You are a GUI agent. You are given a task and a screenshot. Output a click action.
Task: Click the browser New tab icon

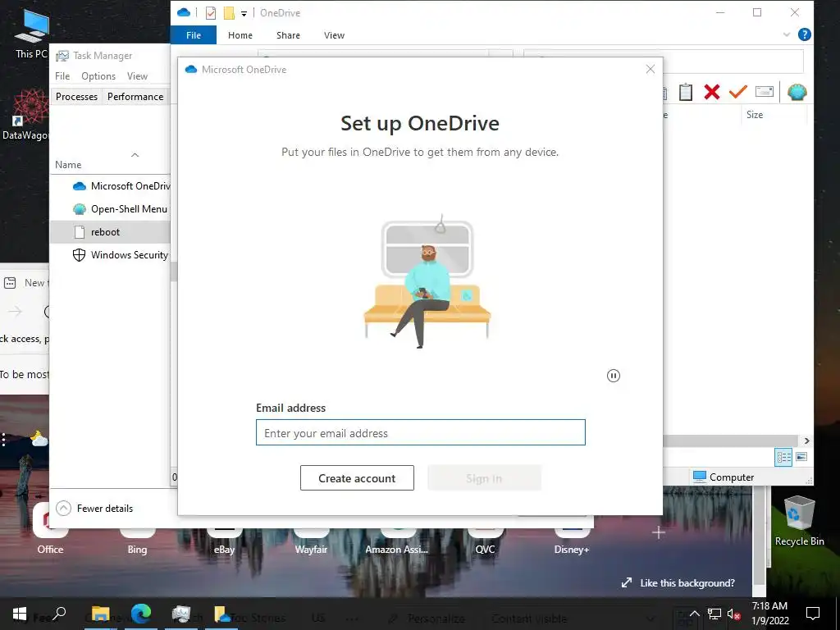pyautogui.click(x=10, y=282)
